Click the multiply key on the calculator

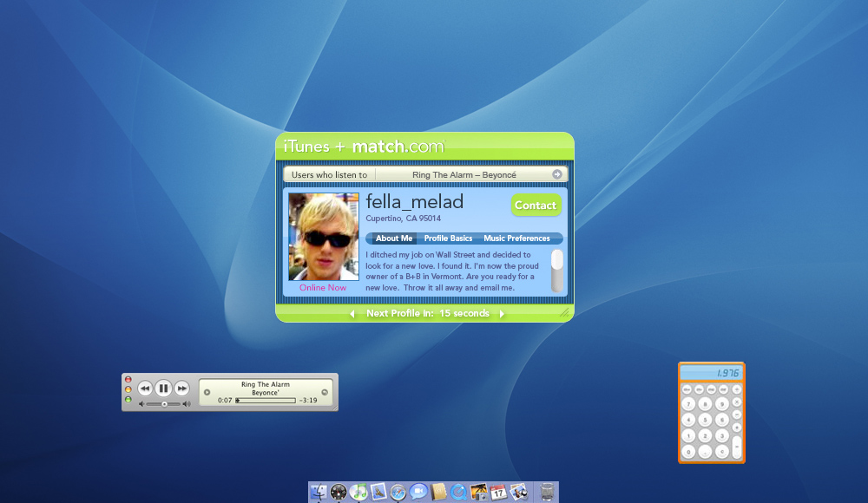[737, 402]
